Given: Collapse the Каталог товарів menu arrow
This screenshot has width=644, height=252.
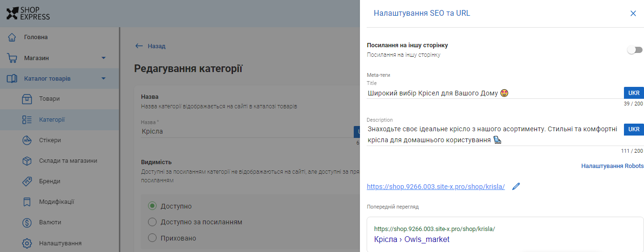Looking at the screenshot, I should pyautogui.click(x=104, y=79).
